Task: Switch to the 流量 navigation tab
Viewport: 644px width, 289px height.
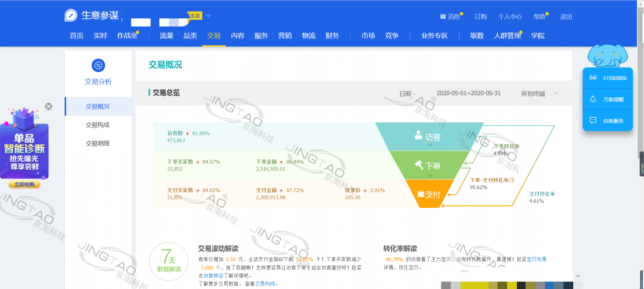Action: (166, 36)
